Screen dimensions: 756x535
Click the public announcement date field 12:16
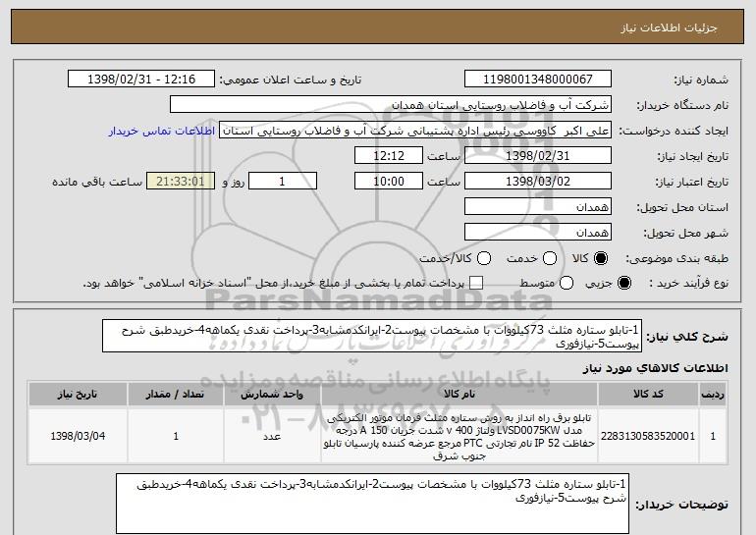(x=141, y=80)
